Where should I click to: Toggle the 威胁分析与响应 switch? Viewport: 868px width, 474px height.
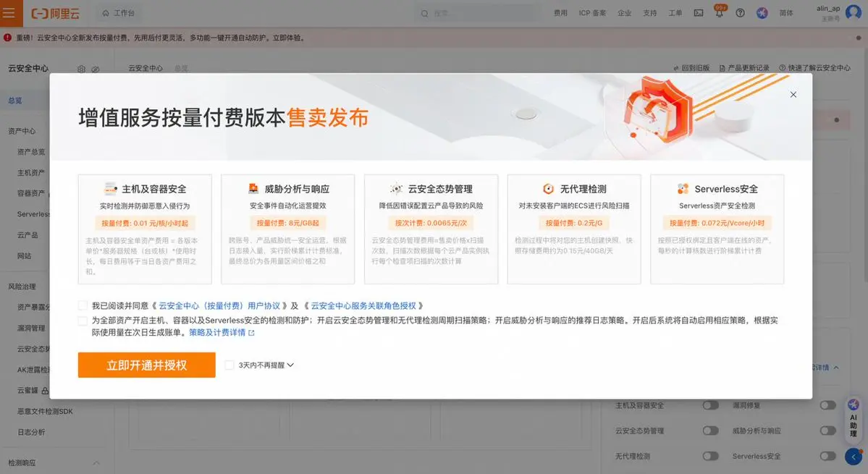pos(827,431)
